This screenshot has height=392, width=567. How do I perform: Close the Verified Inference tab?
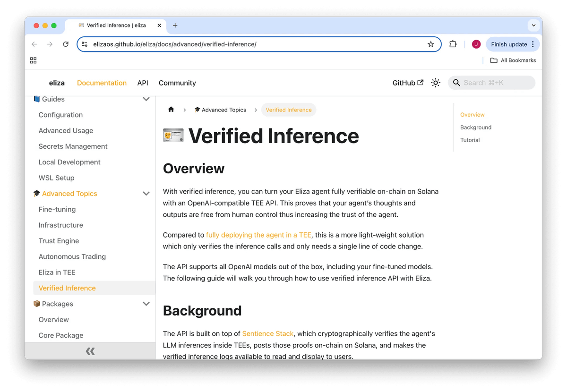pyautogui.click(x=159, y=26)
